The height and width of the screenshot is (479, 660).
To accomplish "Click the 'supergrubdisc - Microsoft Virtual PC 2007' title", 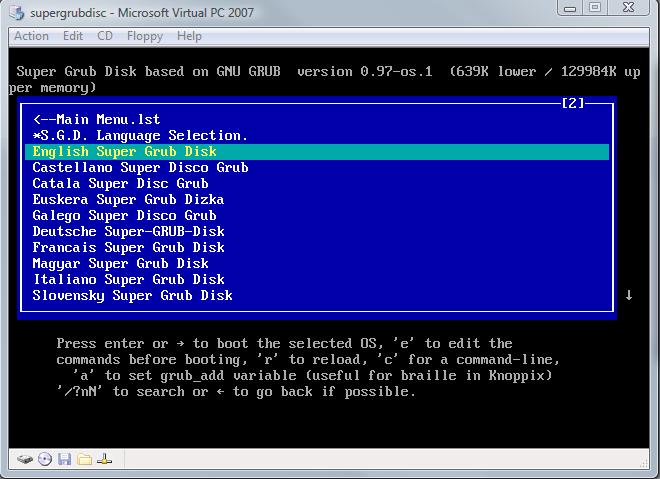I will click(x=142, y=13).
